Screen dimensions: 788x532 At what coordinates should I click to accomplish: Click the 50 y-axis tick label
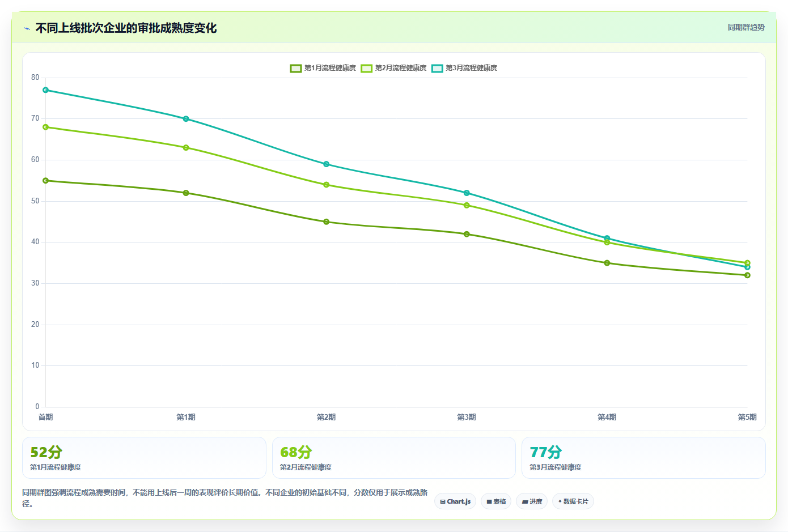pos(35,201)
